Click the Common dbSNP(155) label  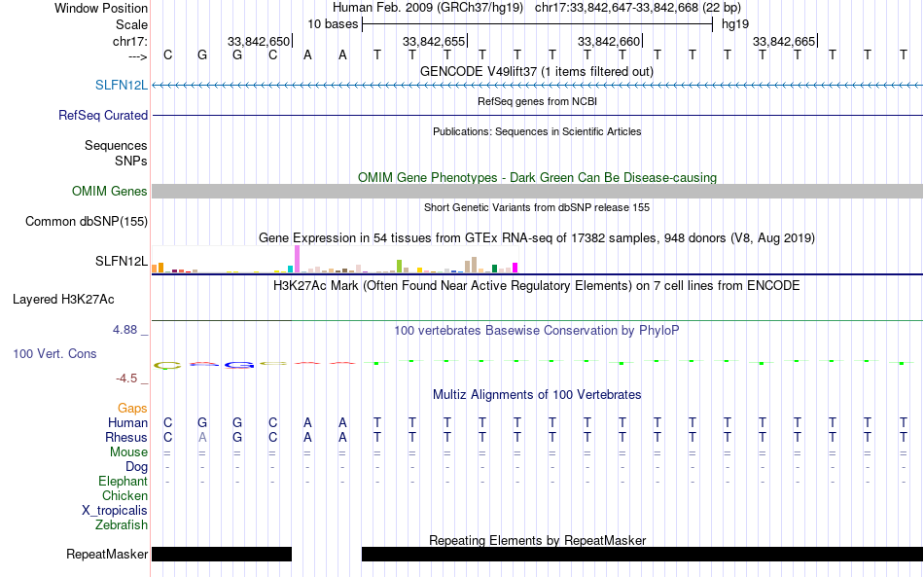pyautogui.click(x=86, y=222)
